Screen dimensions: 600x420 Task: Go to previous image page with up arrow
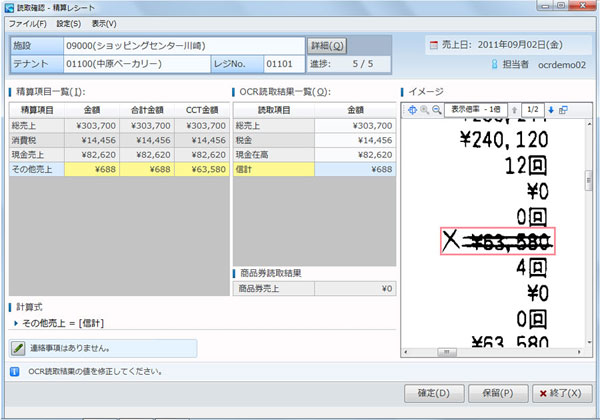click(x=514, y=109)
